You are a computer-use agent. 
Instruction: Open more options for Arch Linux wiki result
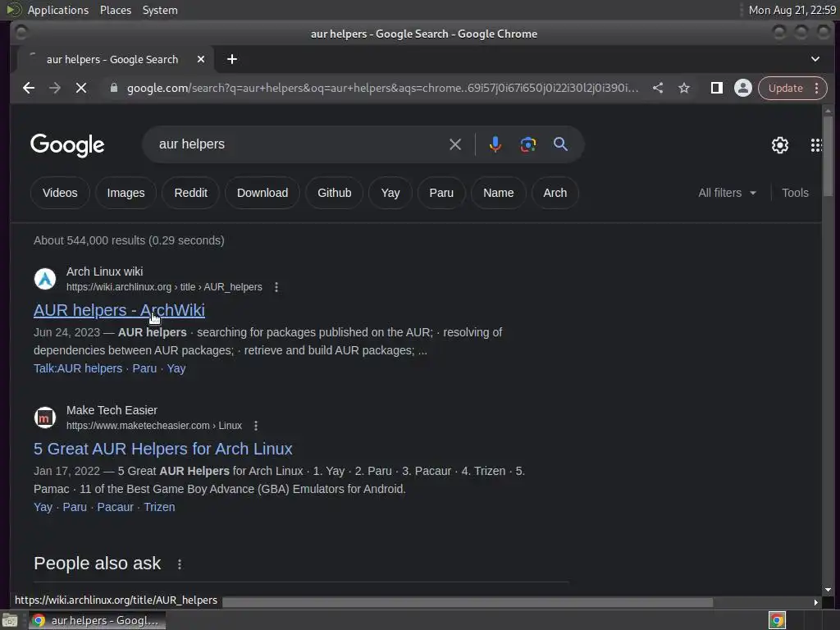tap(276, 287)
